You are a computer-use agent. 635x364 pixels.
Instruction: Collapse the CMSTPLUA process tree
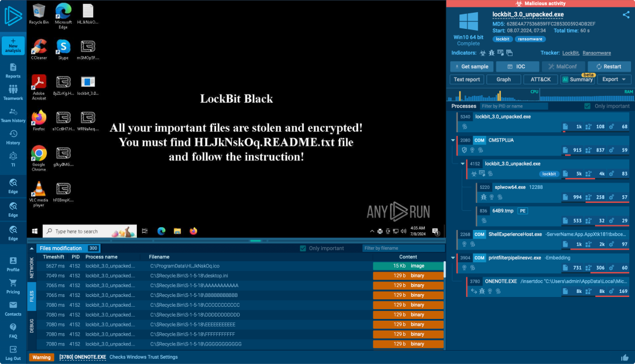[453, 140]
